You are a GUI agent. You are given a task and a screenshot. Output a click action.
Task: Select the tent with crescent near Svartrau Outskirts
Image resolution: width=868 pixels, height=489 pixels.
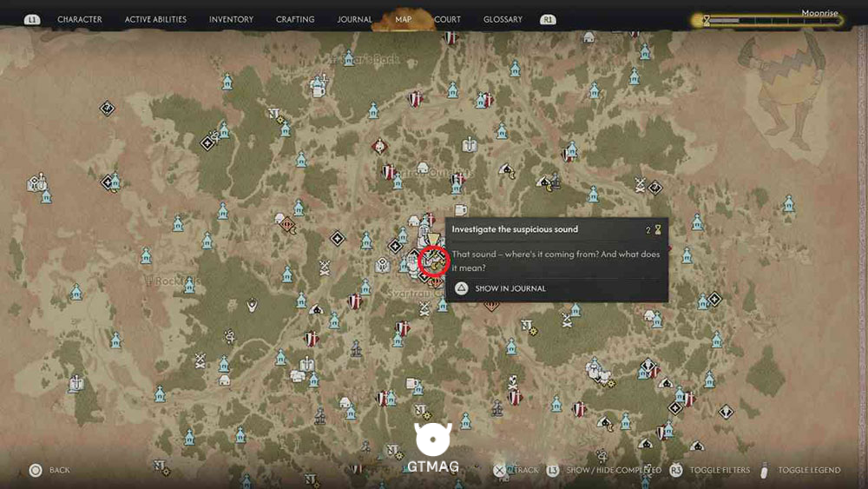(x=508, y=170)
